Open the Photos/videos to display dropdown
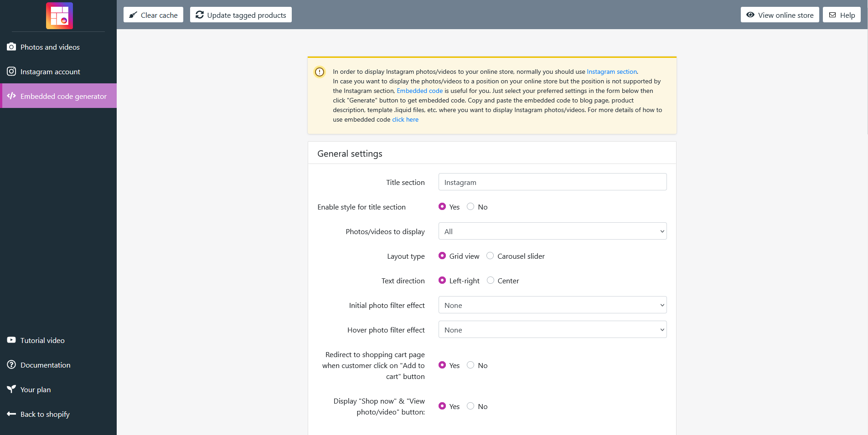 coord(552,231)
